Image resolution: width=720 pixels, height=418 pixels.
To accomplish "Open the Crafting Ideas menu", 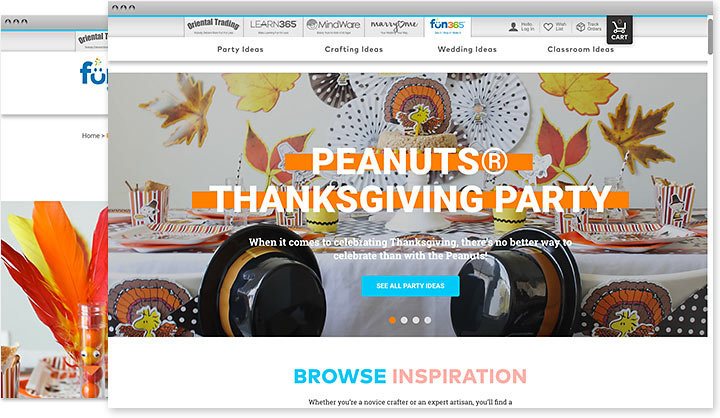I will [354, 49].
